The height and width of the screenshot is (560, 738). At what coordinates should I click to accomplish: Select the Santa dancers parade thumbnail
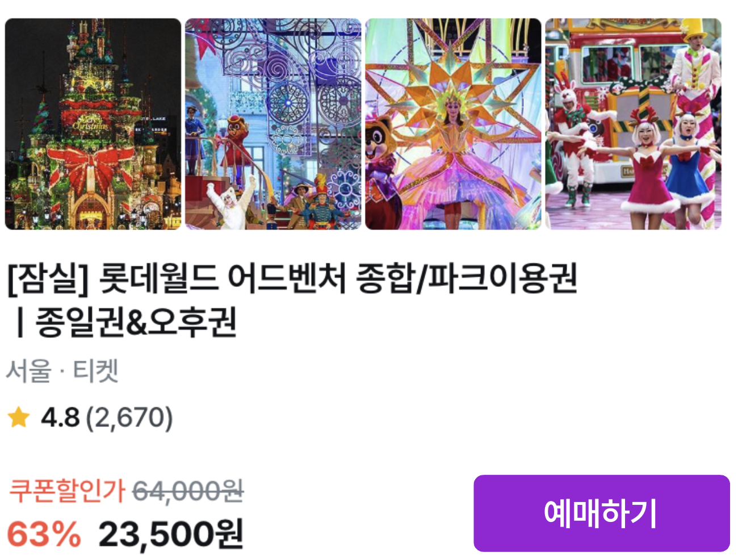[x=633, y=124]
